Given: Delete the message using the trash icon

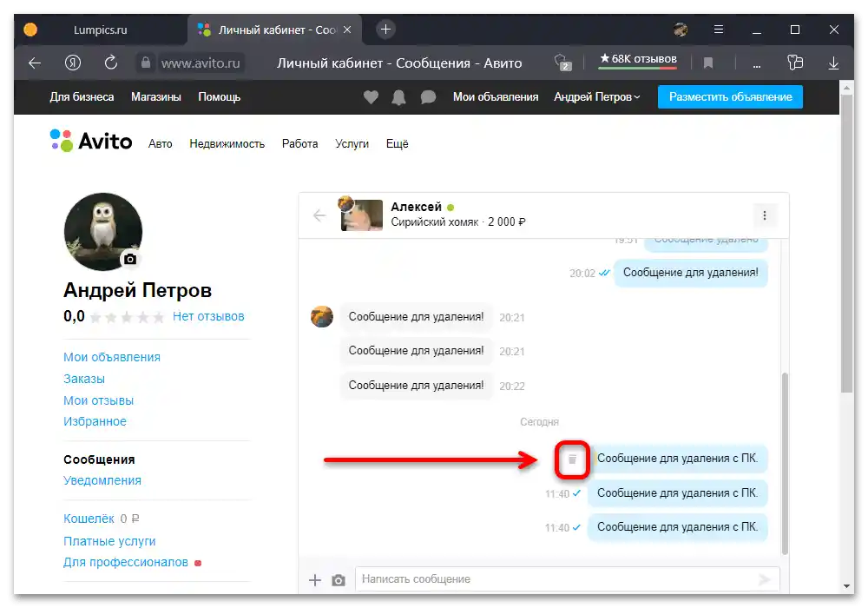Looking at the screenshot, I should [572, 459].
